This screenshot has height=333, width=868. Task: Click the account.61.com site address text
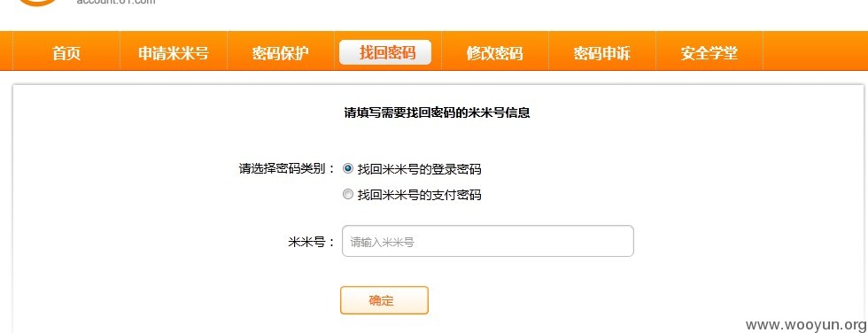point(116,2)
